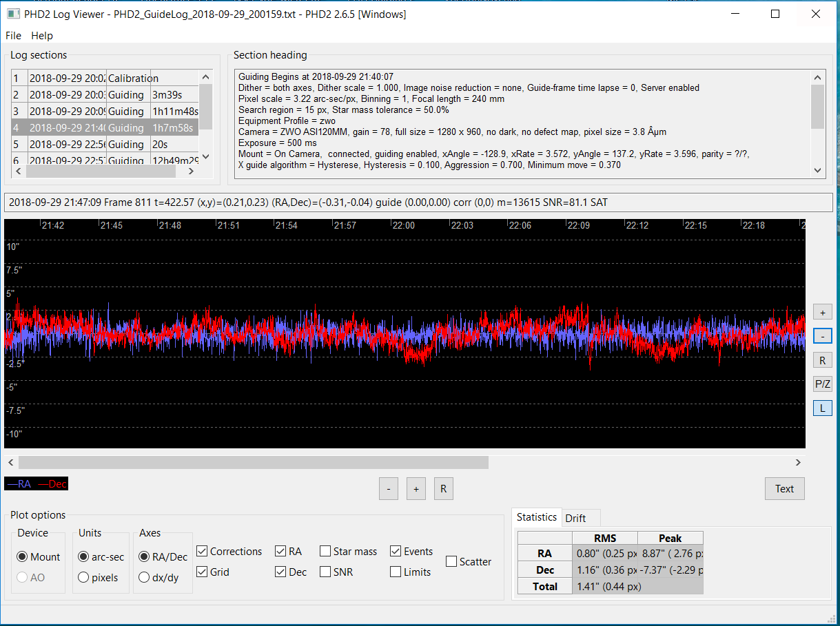Image resolution: width=840 pixels, height=626 pixels.
Task: Select the Calibration log section row
Action: [x=105, y=78]
